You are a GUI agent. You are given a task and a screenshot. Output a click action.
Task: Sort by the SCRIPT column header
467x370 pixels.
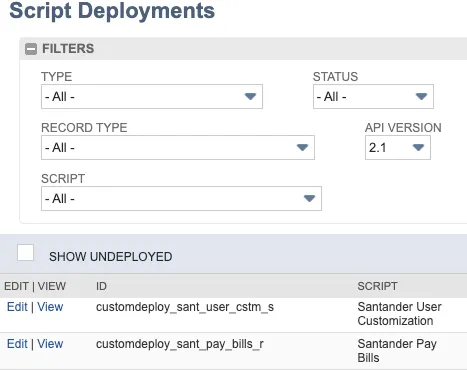(377, 286)
